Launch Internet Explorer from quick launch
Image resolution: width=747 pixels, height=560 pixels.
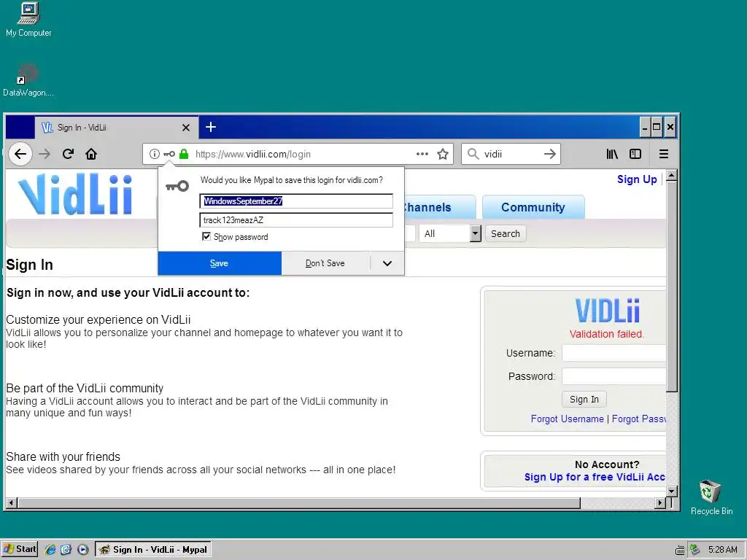click(50, 550)
